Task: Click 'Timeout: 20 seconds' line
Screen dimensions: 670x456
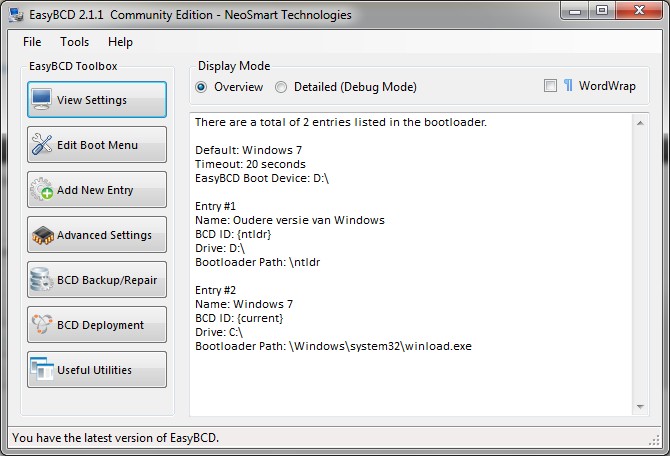Action: click(250, 164)
